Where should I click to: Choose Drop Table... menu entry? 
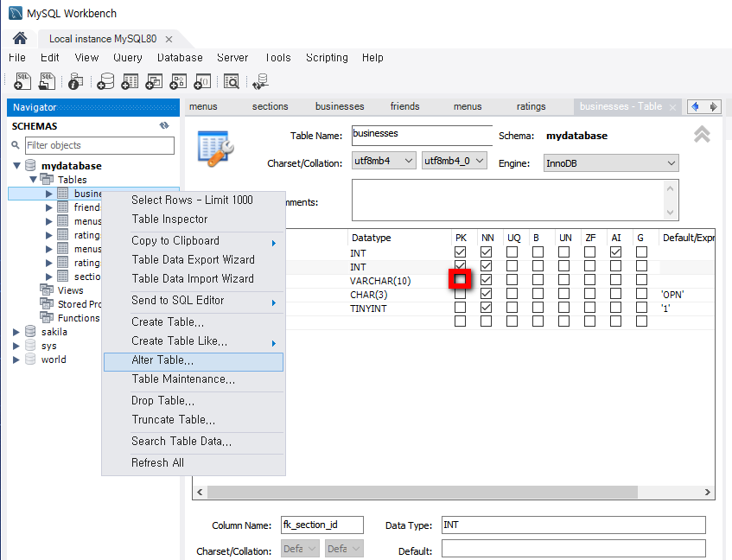[194, 401]
